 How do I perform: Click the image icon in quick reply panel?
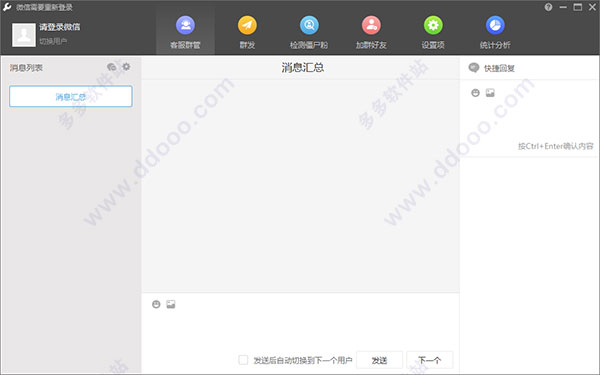pyautogui.click(x=490, y=93)
